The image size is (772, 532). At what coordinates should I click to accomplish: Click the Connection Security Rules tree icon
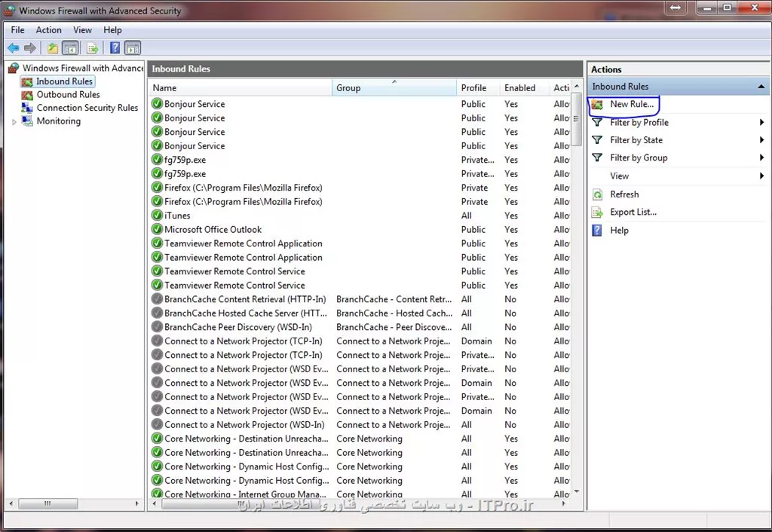click(x=27, y=108)
